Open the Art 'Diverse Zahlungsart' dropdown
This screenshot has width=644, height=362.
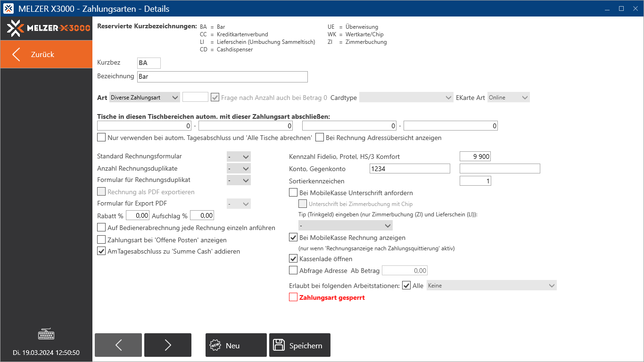point(144,98)
